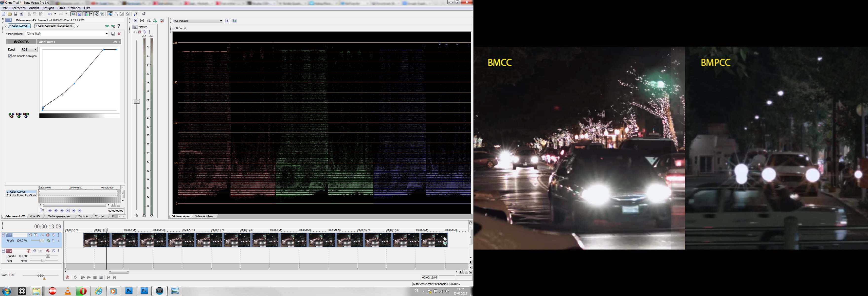Click the plug-in help question mark icon
The width and height of the screenshot is (868, 296).
coord(119,26)
